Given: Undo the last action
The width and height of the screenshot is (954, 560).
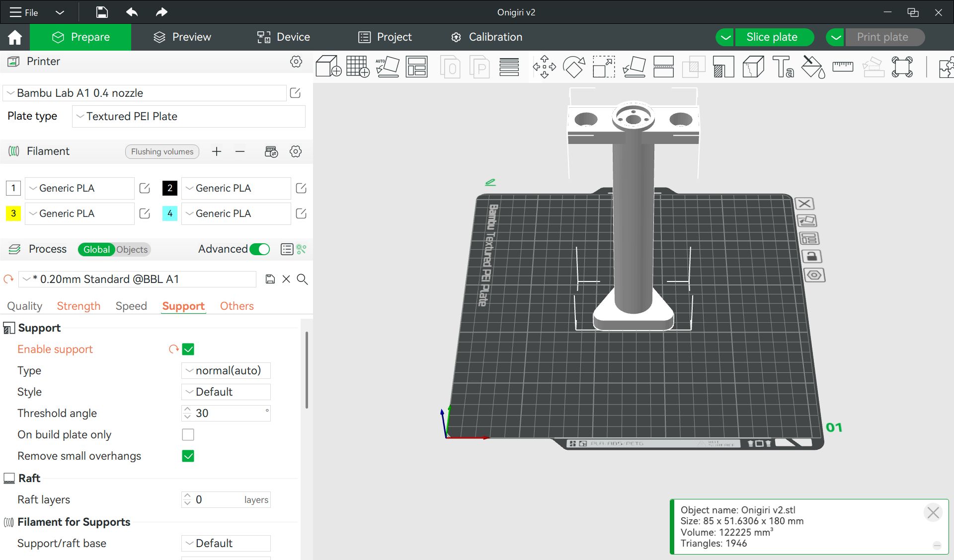Looking at the screenshot, I should (x=132, y=12).
